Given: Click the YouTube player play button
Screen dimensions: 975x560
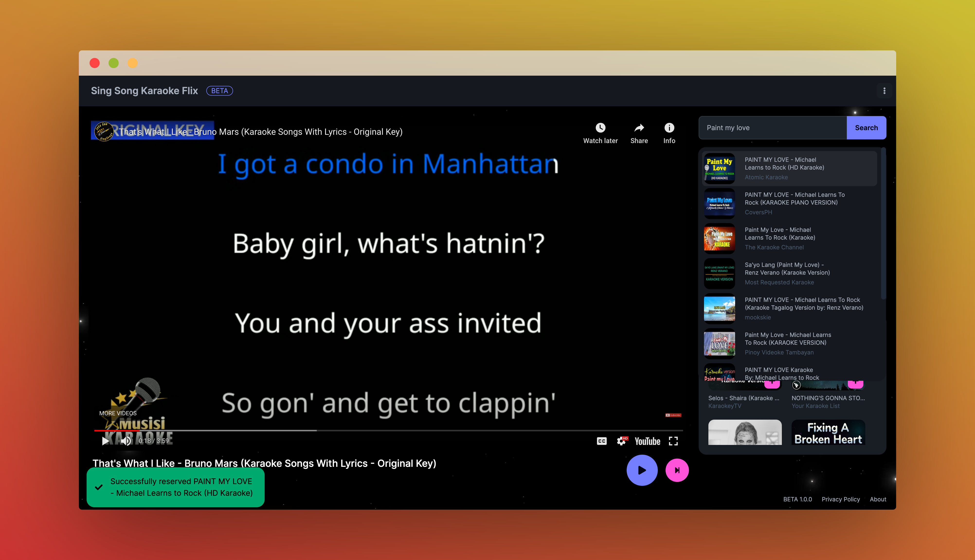Looking at the screenshot, I should click(x=105, y=441).
